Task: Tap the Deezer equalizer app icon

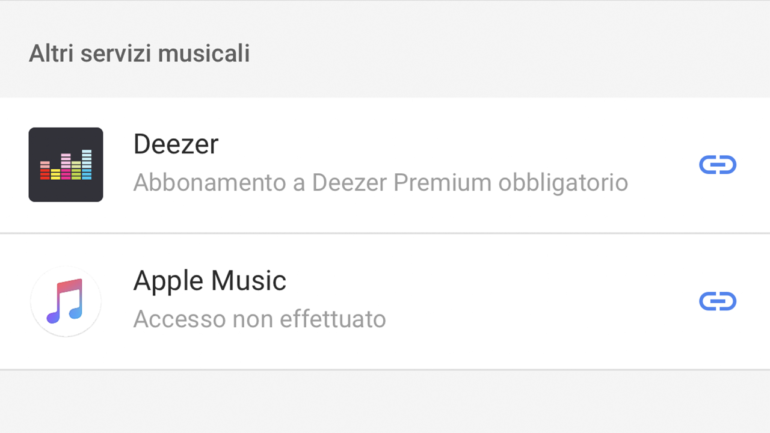Action: 66,164
